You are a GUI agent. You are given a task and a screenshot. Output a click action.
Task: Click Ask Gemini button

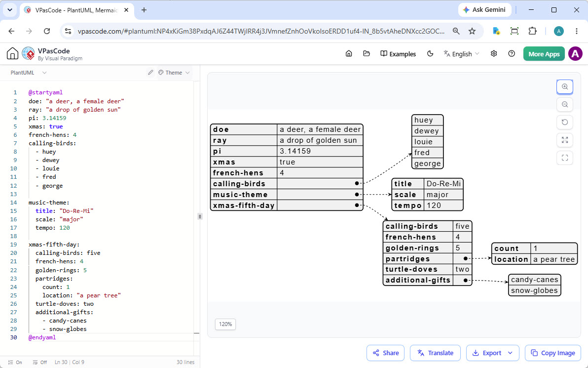coord(484,10)
